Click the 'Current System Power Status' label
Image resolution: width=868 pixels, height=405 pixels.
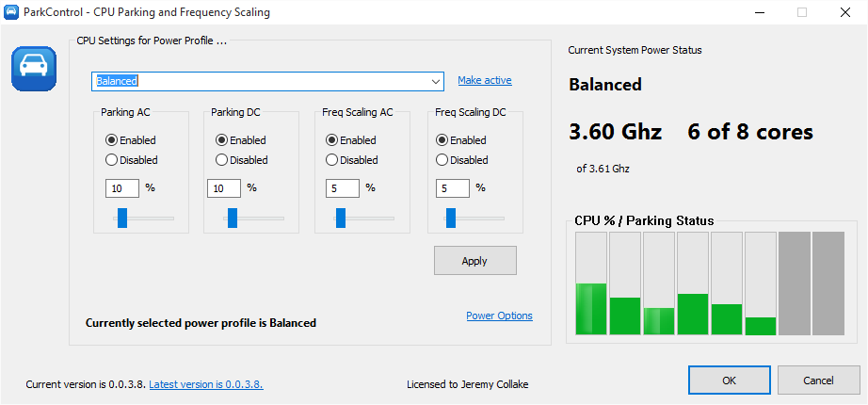(635, 51)
